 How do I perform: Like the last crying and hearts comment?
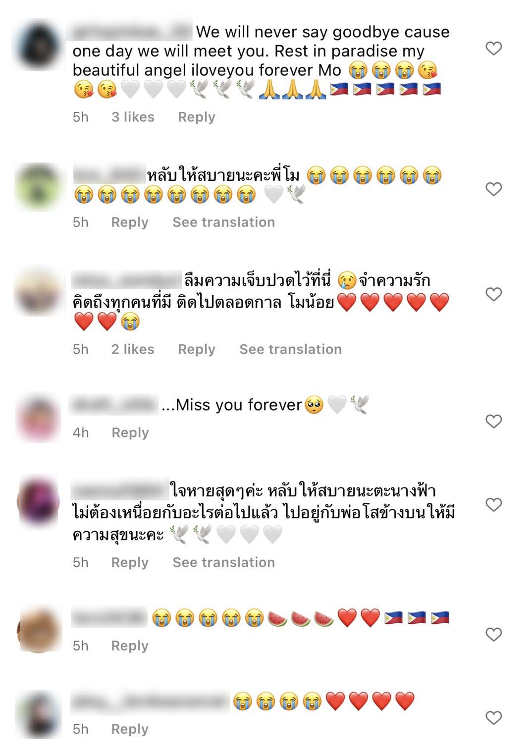tap(493, 717)
